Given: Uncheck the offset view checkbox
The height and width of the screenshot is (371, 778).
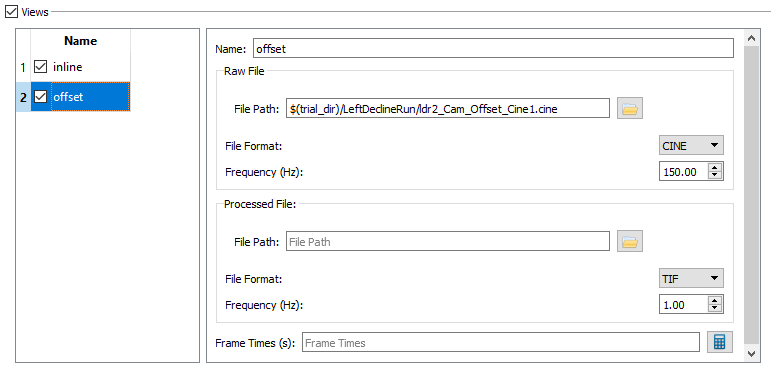Looking at the screenshot, I should point(40,97).
